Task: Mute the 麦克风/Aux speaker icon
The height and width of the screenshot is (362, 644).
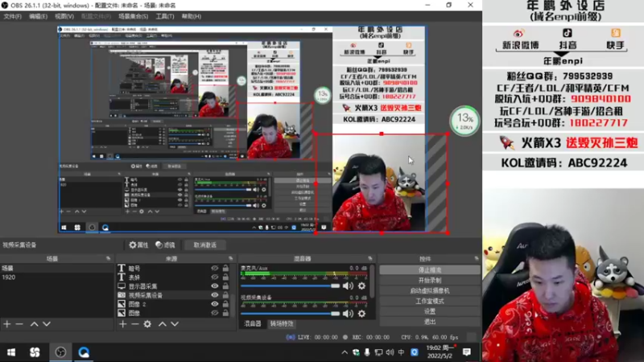Action: [348, 286]
